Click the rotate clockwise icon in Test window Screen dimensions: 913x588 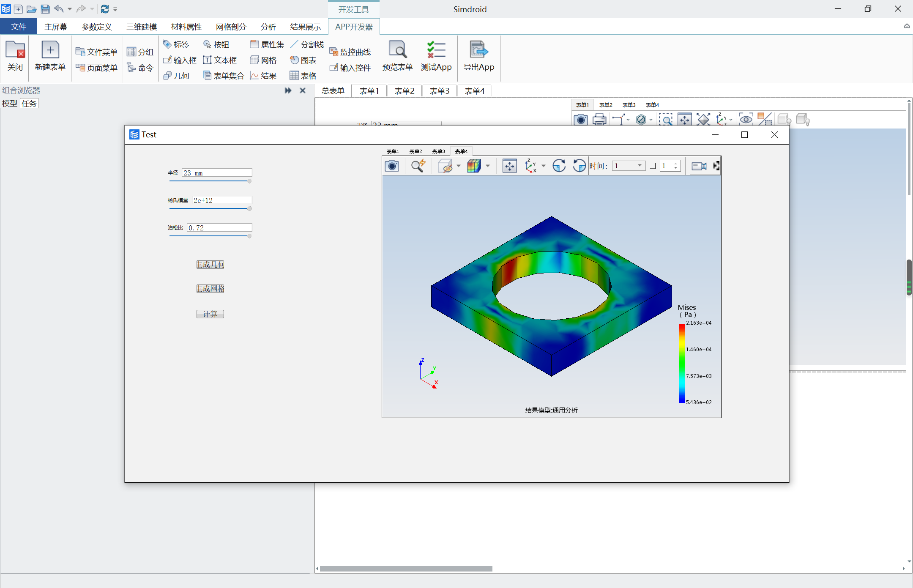(559, 166)
